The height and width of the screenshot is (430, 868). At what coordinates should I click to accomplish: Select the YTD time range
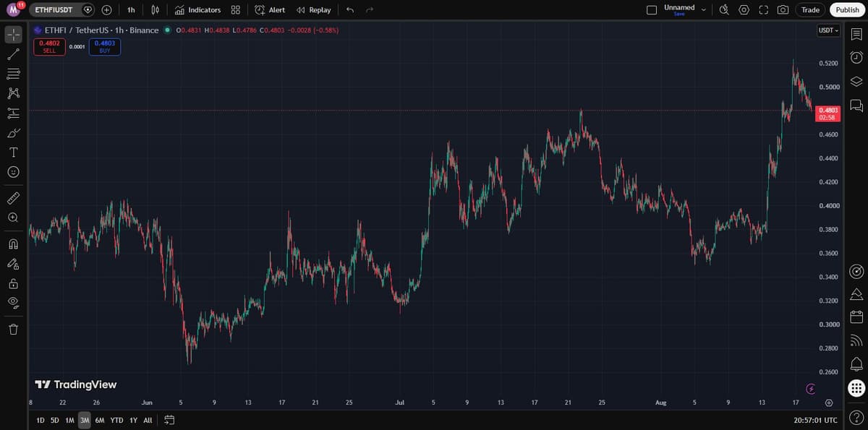click(116, 420)
